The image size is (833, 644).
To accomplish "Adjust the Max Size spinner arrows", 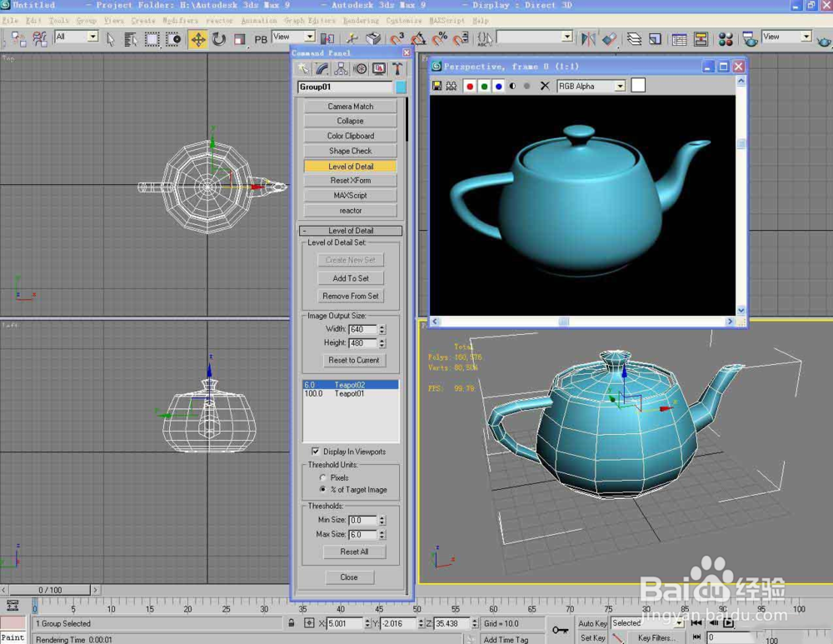I will pos(382,535).
